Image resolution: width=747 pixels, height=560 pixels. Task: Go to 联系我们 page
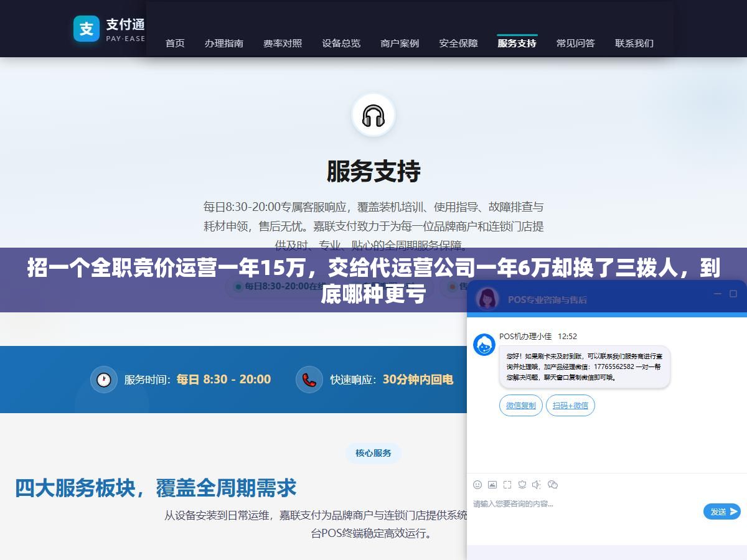[634, 43]
